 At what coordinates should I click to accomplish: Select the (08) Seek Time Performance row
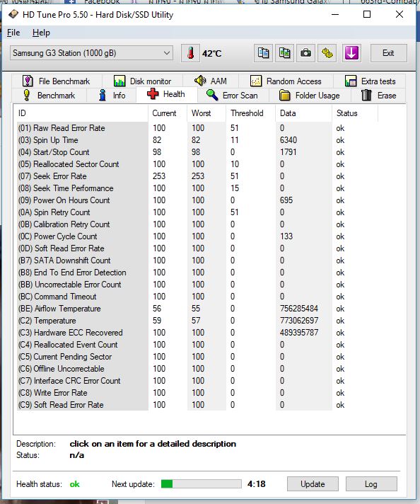pyautogui.click(x=197, y=188)
